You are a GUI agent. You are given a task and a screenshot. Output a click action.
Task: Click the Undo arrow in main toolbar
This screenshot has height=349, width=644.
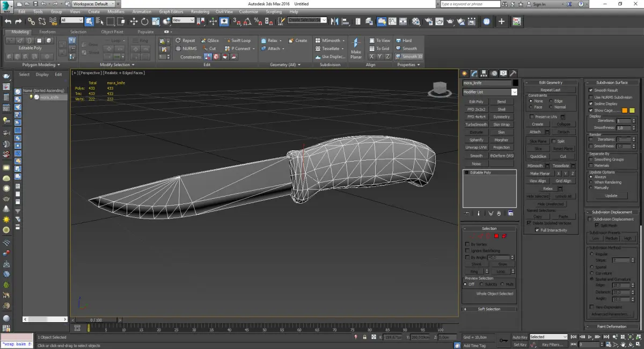[x=8, y=21]
